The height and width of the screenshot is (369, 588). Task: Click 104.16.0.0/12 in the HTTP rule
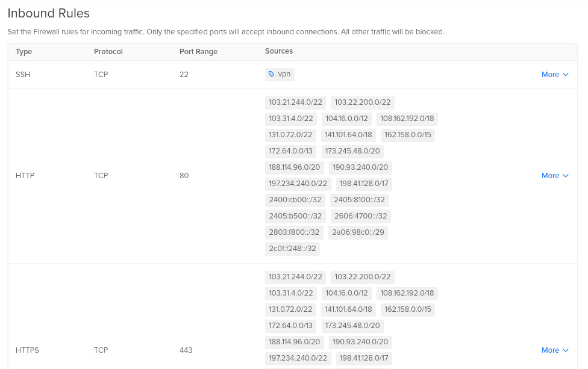click(346, 119)
